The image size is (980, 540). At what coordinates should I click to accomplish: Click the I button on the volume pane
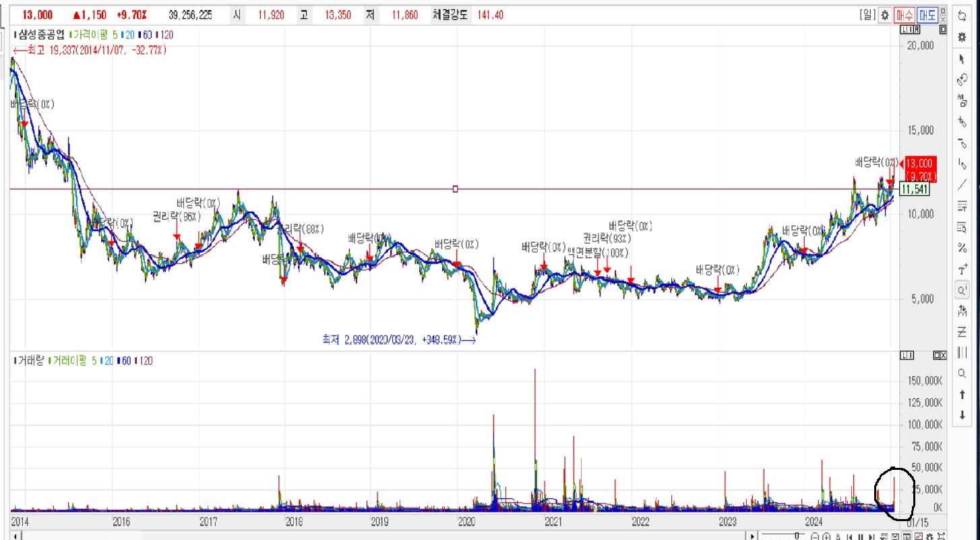click(x=911, y=355)
